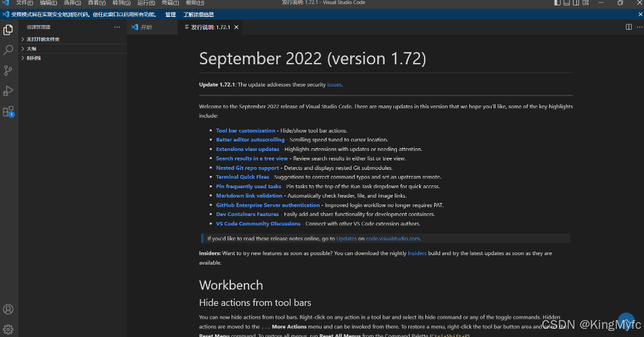Screen dimensions: 644x337
Task: Close the 发行说明: 1.72.1 tab
Action: coord(236,28)
